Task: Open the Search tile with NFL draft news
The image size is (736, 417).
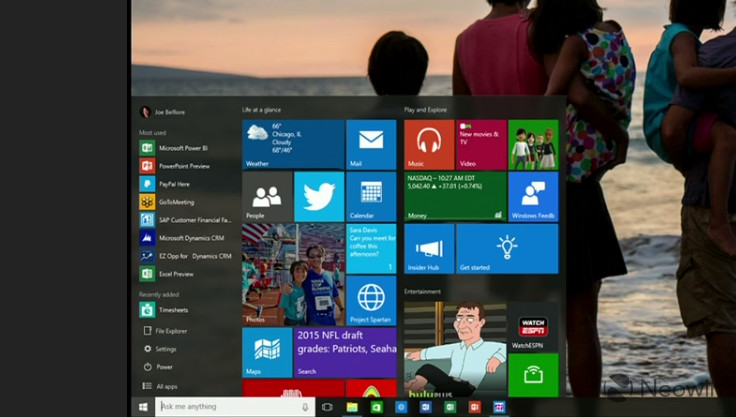Action: [x=345, y=353]
